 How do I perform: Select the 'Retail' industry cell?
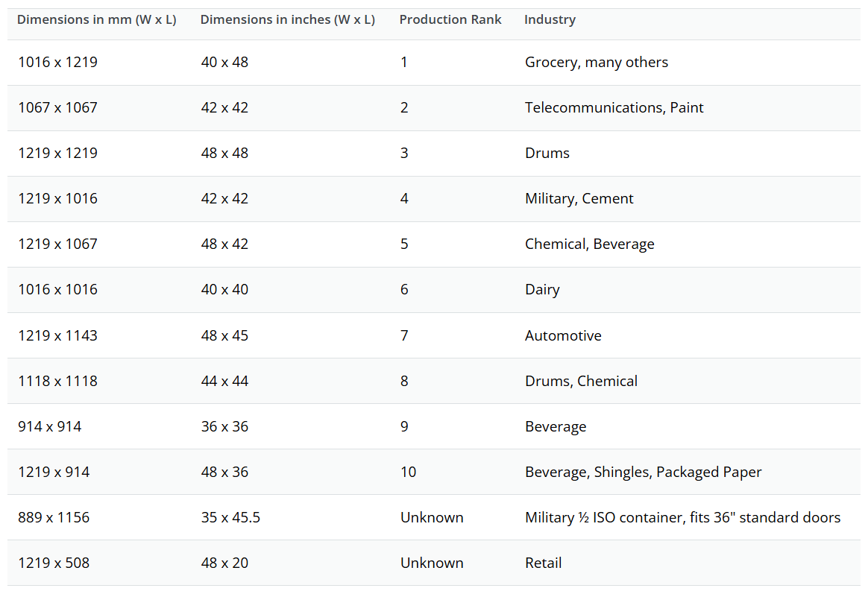pyautogui.click(x=544, y=563)
